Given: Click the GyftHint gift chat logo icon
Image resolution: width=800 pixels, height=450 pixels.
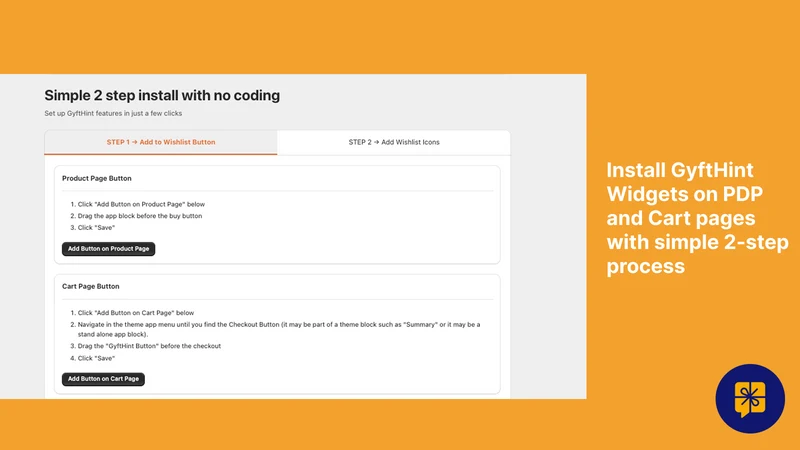Looking at the screenshot, I should (x=749, y=398).
